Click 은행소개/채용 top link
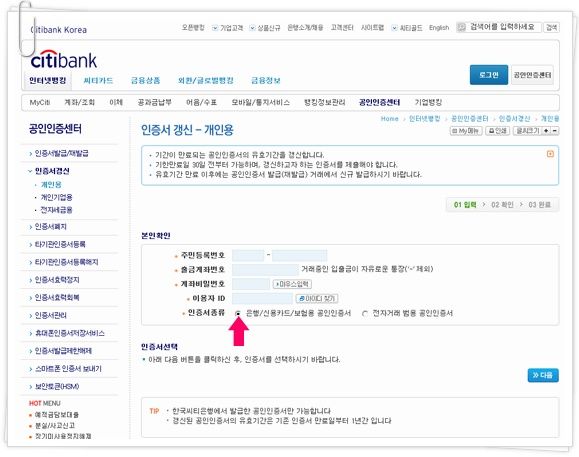The height and width of the screenshot is (457, 579). (x=305, y=28)
